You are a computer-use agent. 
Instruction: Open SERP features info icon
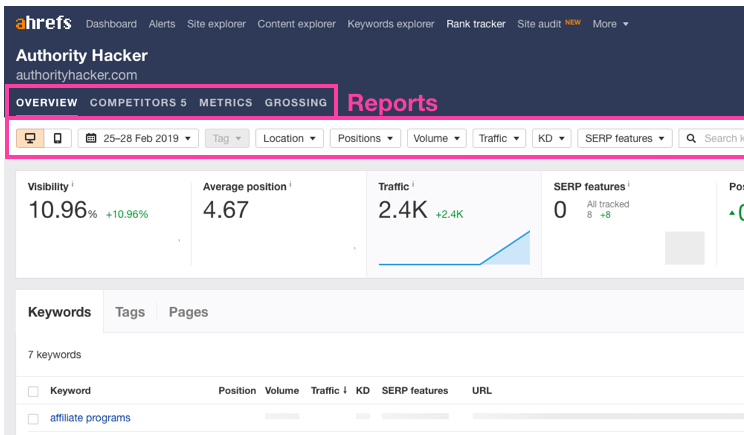point(629,184)
